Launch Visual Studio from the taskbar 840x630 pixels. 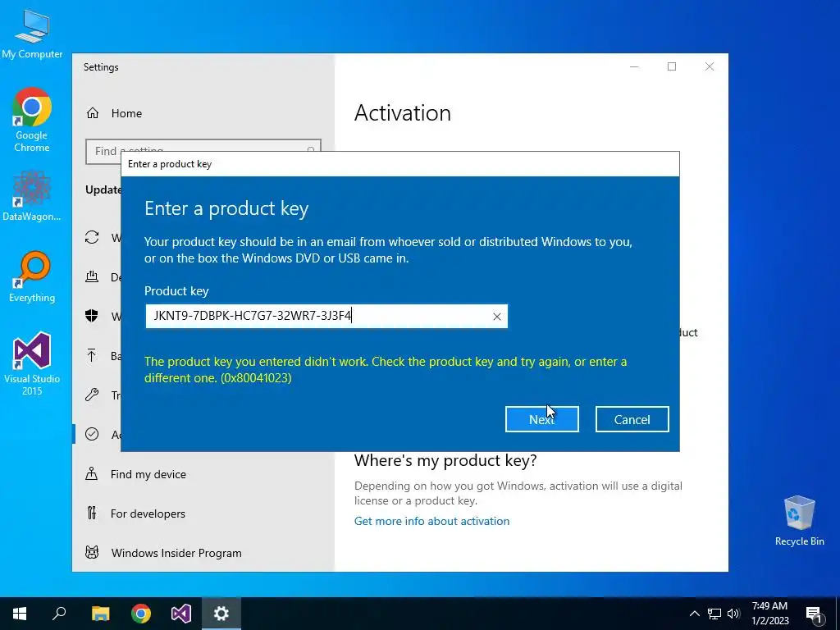click(181, 614)
